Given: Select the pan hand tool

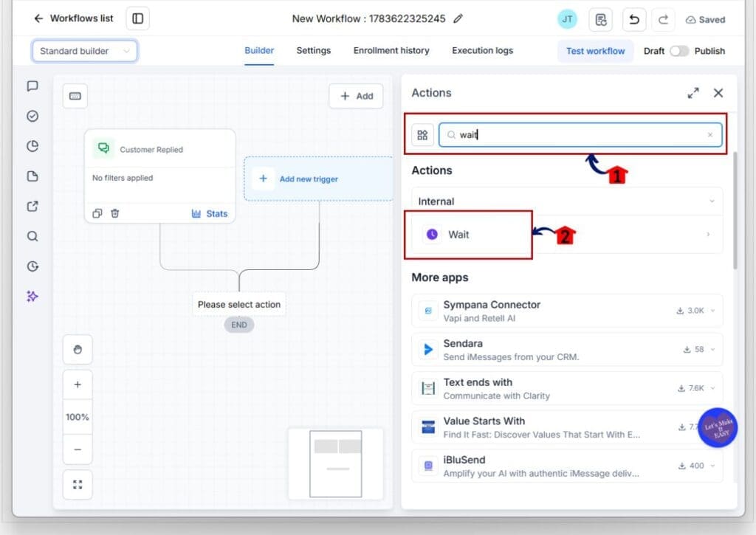Looking at the screenshot, I should click(77, 350).
